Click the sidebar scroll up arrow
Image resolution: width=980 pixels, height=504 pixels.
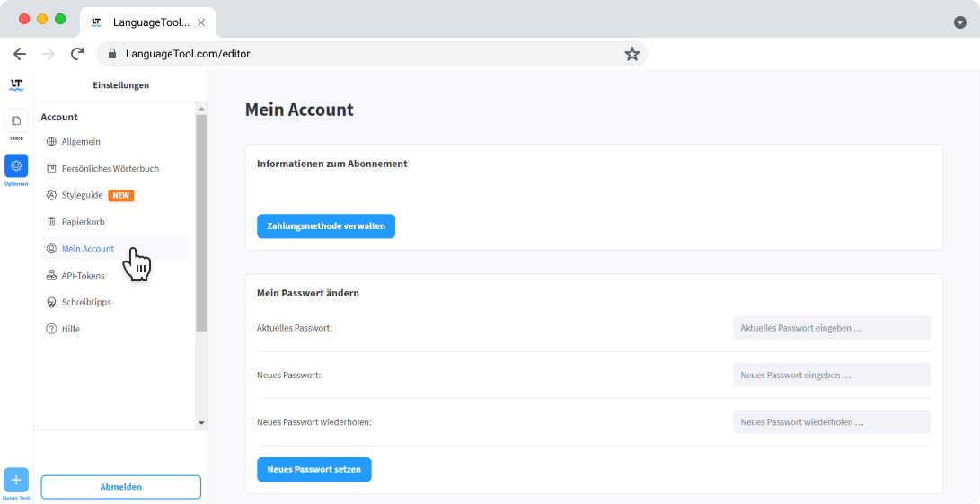point(201,109)
